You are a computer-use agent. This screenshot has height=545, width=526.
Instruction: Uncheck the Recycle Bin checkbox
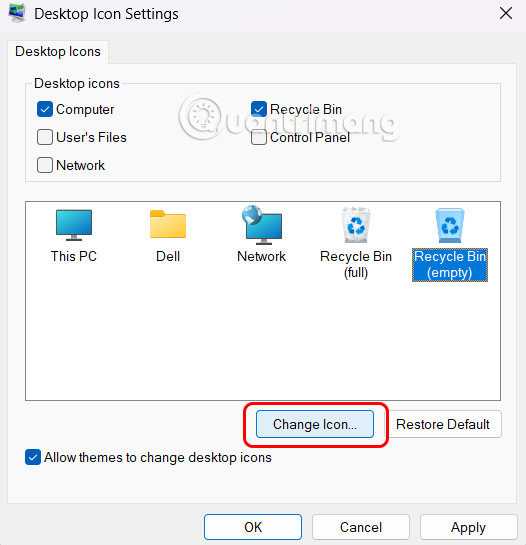point(259,109)
